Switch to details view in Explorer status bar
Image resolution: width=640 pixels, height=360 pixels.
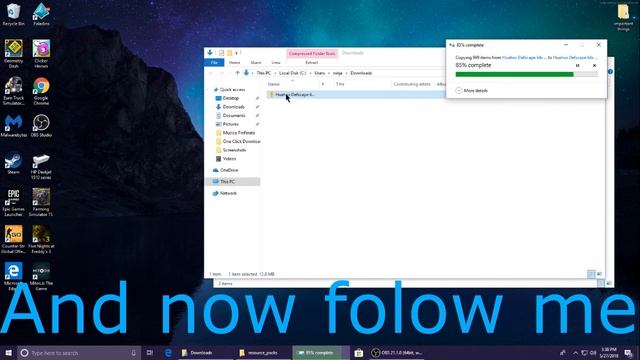coord(591,274)
